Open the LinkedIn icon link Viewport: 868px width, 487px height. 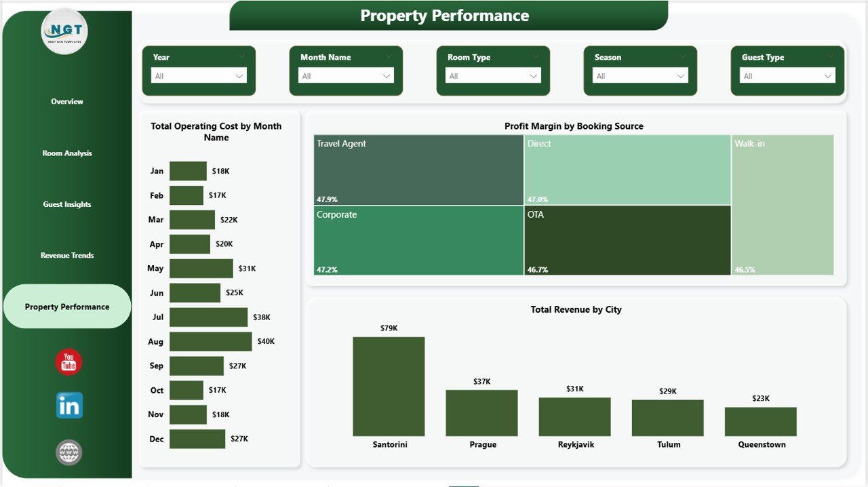click(69, 405)
